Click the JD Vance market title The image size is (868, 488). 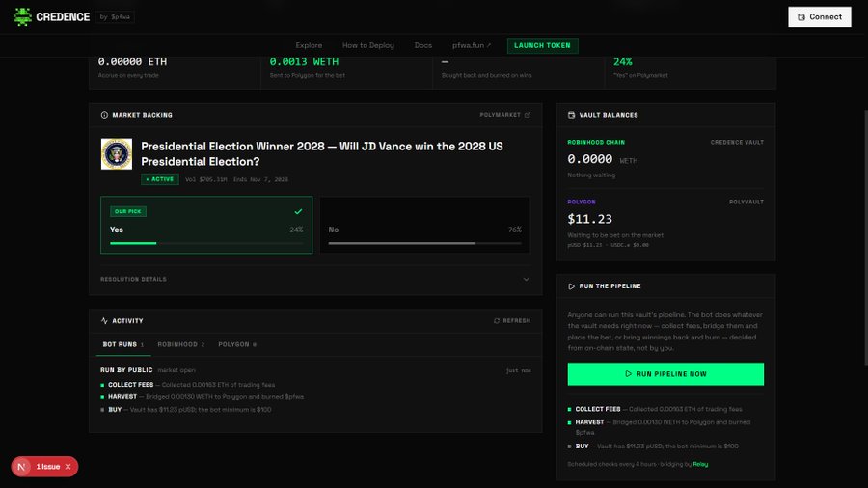click(x=322, y=153)
